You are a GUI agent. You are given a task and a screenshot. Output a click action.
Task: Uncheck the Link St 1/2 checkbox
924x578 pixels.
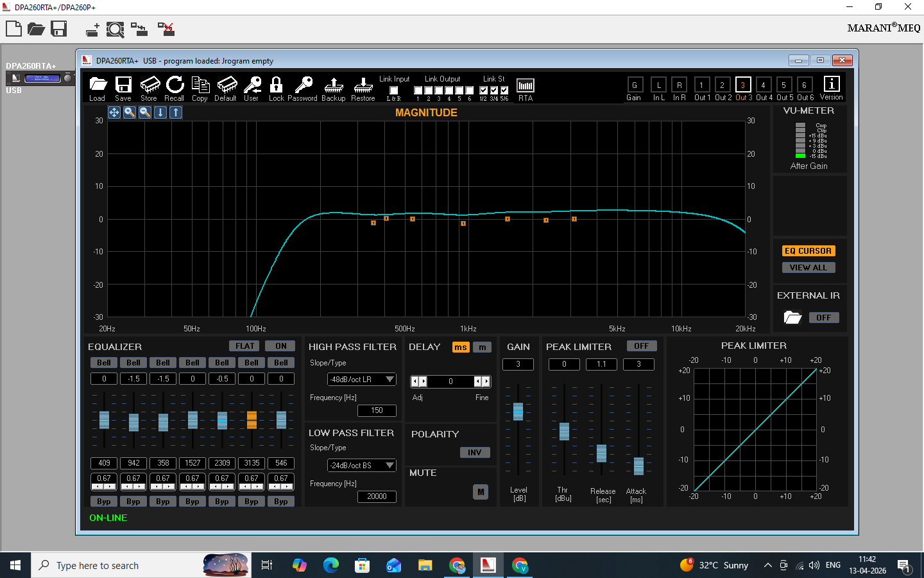click(484, 91)
